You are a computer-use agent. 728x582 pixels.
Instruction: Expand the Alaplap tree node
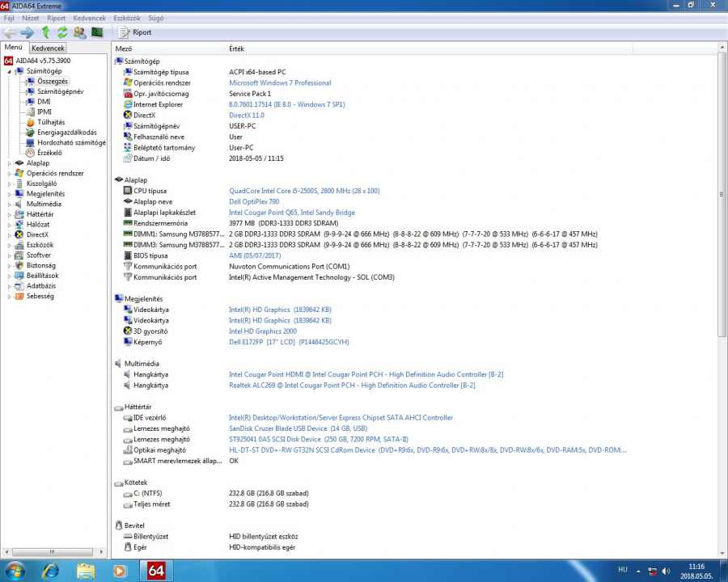tap(9, 163)
